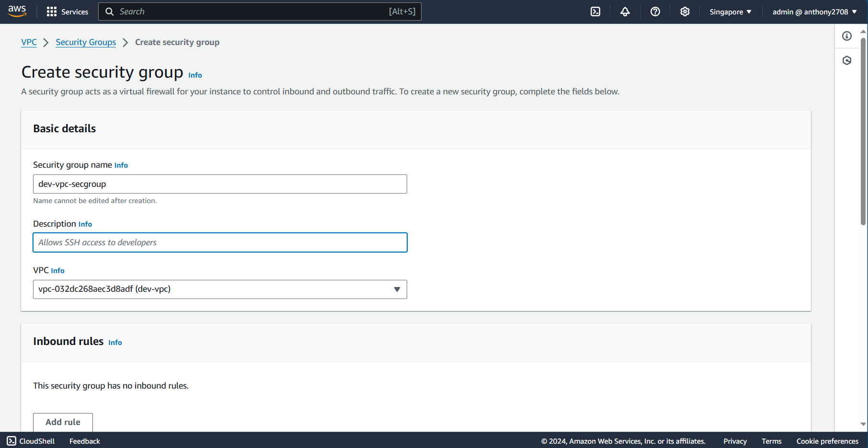Expand the Singapore region dropdown
This screenshot has width=868, height=448.
(x=731, y=12)
